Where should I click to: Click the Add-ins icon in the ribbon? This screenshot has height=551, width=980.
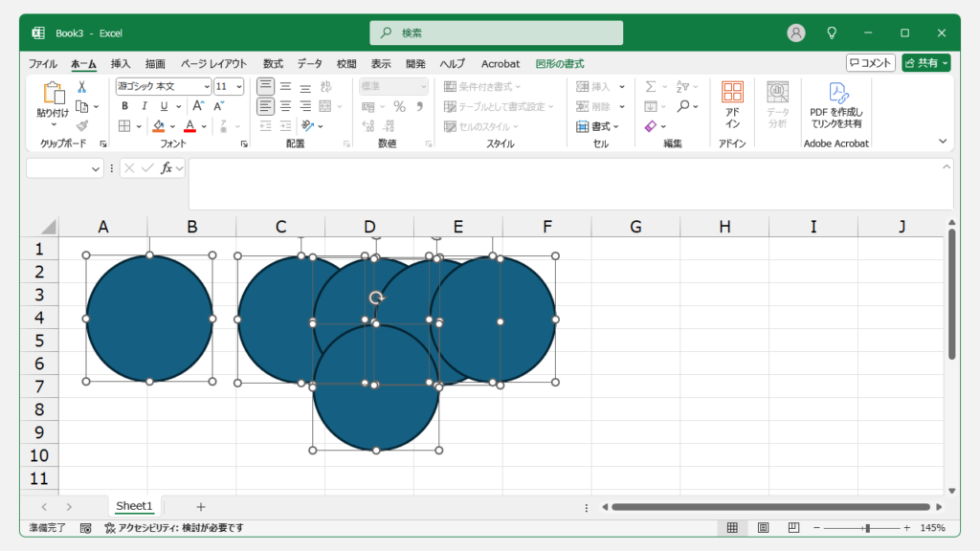[x=732, y=104]
